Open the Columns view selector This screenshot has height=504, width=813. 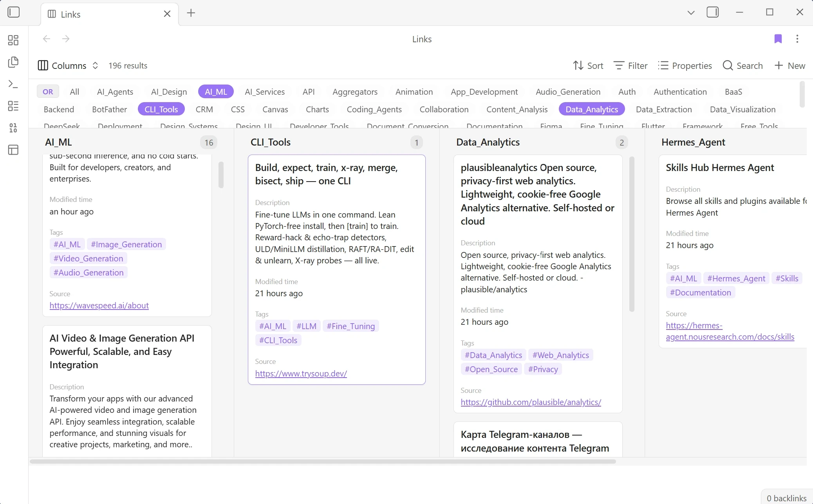tap(68, 66)
